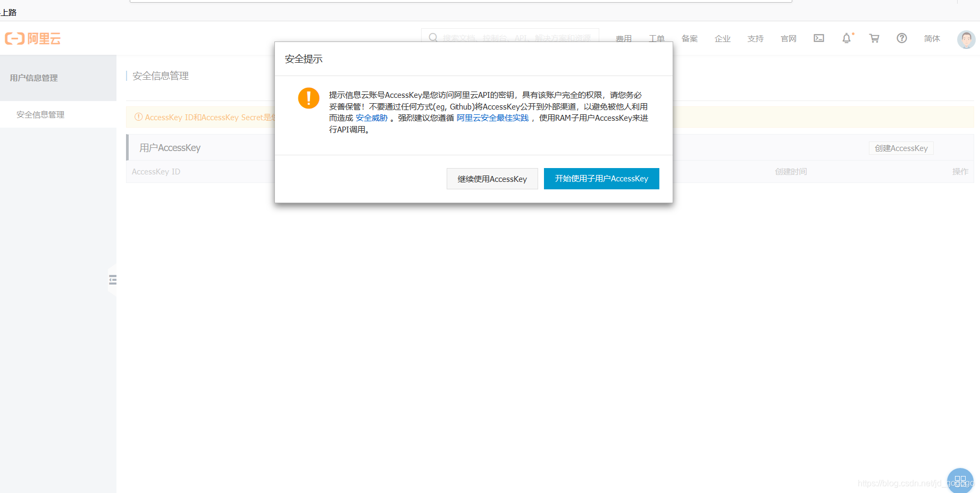The height and width of the screenshot is (493, 980).
Task: Switch language via 简体
Action: [932, 39]
